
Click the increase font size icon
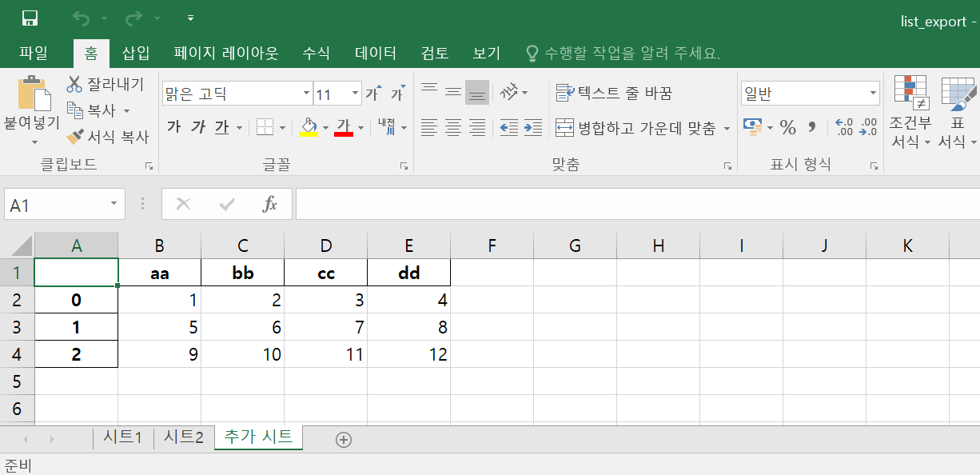point(373,94)
